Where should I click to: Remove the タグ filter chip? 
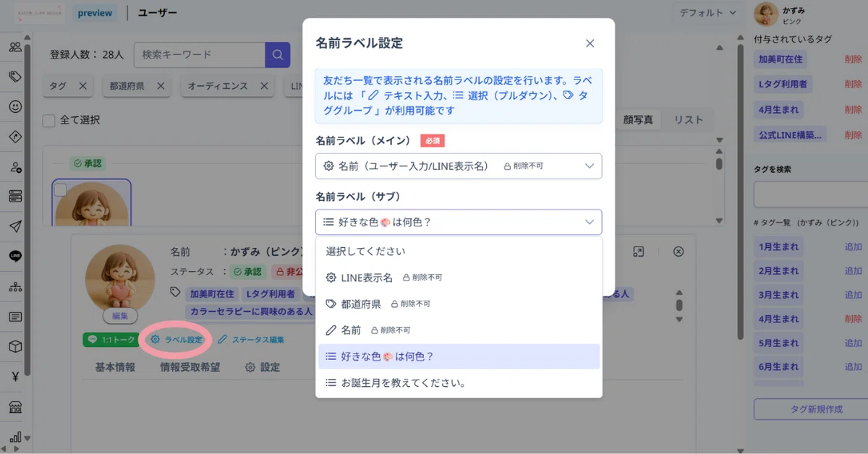(x=82, y=86)
